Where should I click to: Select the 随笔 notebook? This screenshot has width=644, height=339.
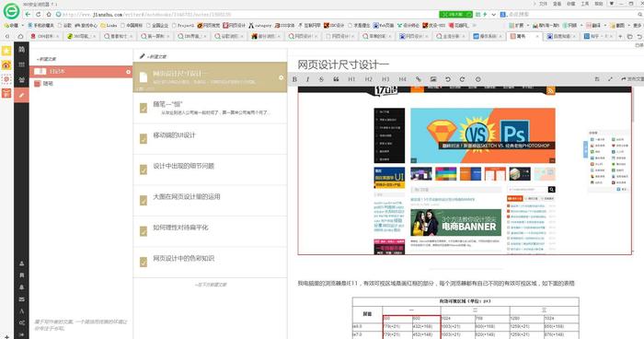click(x=81, y=84)
